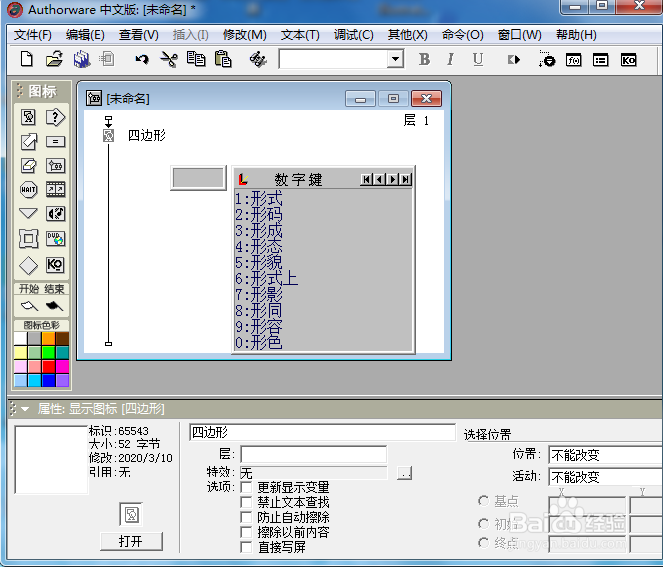Click the 特效 browse button

404,473
